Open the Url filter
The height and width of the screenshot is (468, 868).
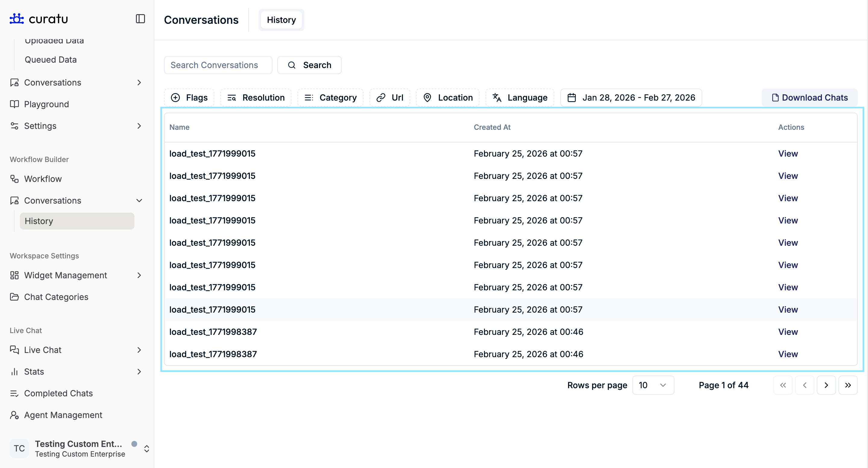389,98
